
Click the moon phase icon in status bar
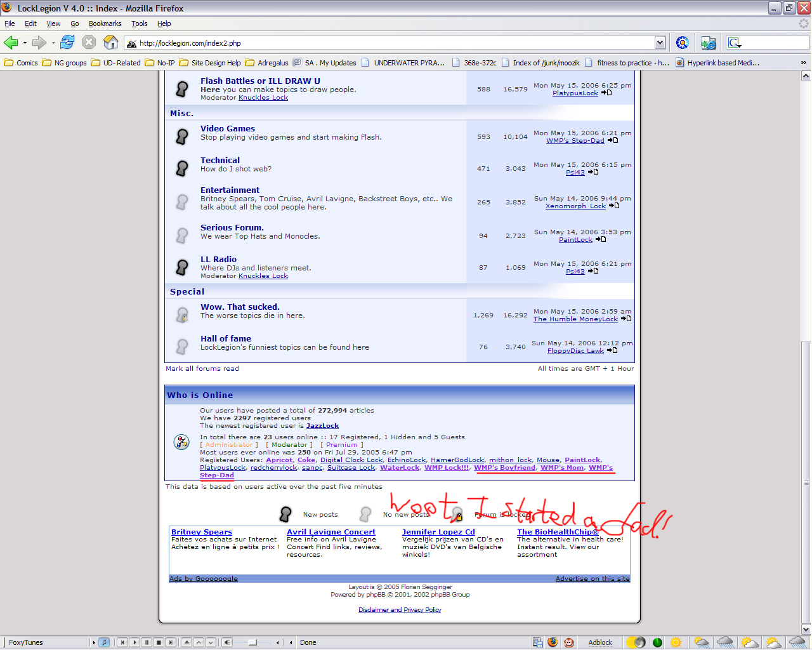tap(636, 642)
